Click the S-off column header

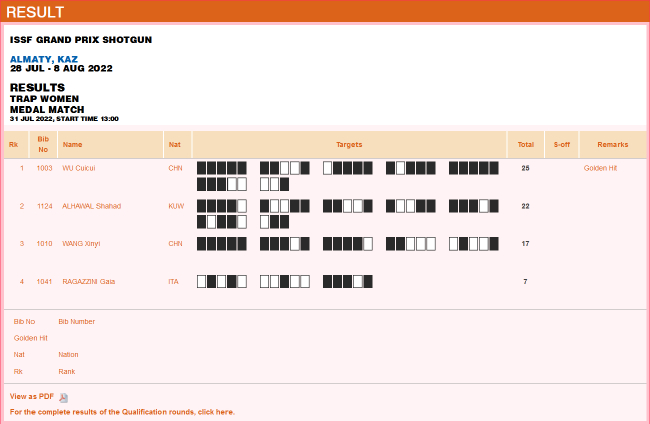(562, 145)
